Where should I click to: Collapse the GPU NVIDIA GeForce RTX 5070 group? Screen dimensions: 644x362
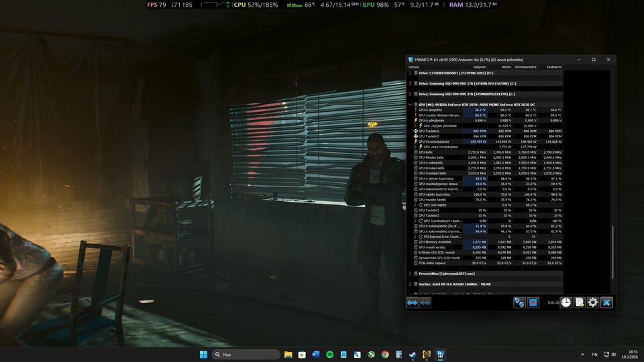click(410, 105)
